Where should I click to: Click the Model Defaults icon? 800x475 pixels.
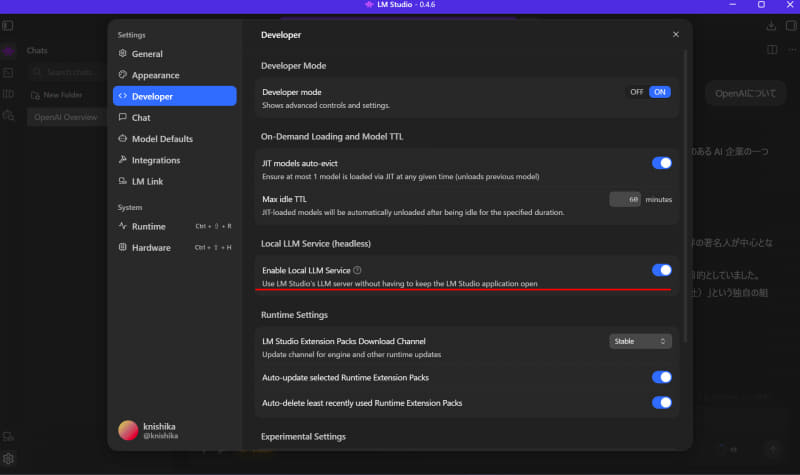pos(122,138)
